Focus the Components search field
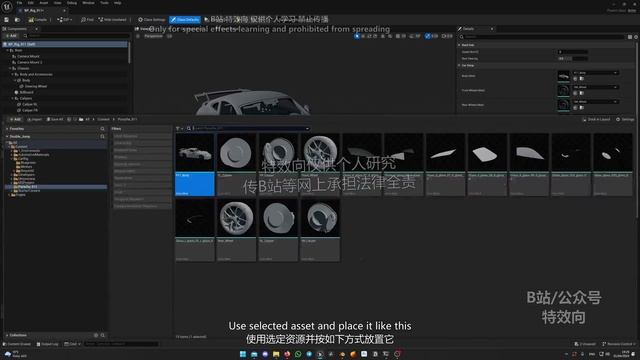Screen dimensions: 640x360 point(78,36)
